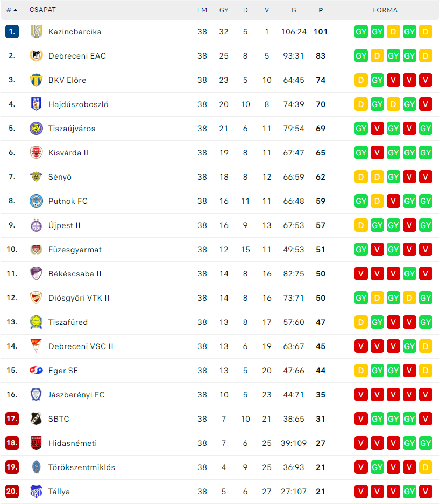
Task: Click the SBTC black and white crest
Action: (x=37, y=419)
